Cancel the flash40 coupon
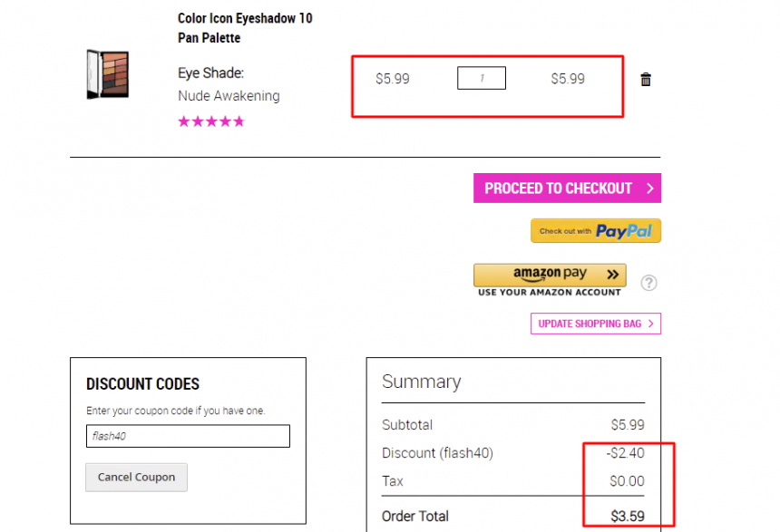Screen dimensions: 780x532 pos(136,478)
